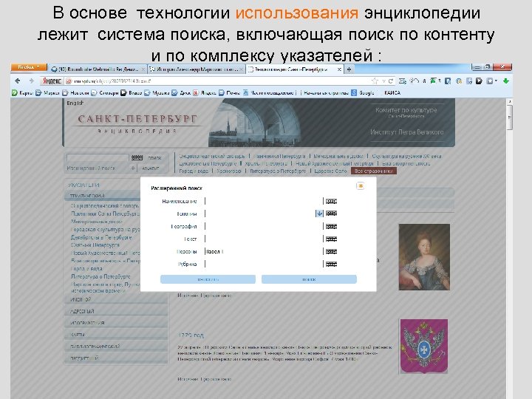Screen dimensions: 532x399
Task: Close the Расширенный поиск dialog with its star icon
Action: 361,185
